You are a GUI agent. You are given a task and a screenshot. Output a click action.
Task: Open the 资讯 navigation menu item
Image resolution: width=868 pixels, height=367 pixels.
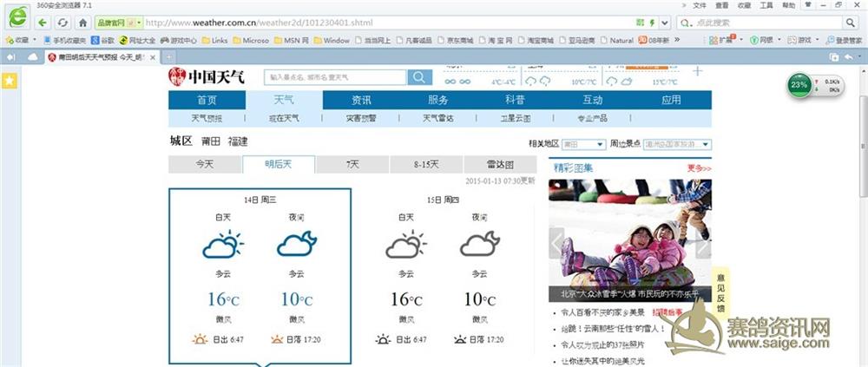click(x=361, y=100)
